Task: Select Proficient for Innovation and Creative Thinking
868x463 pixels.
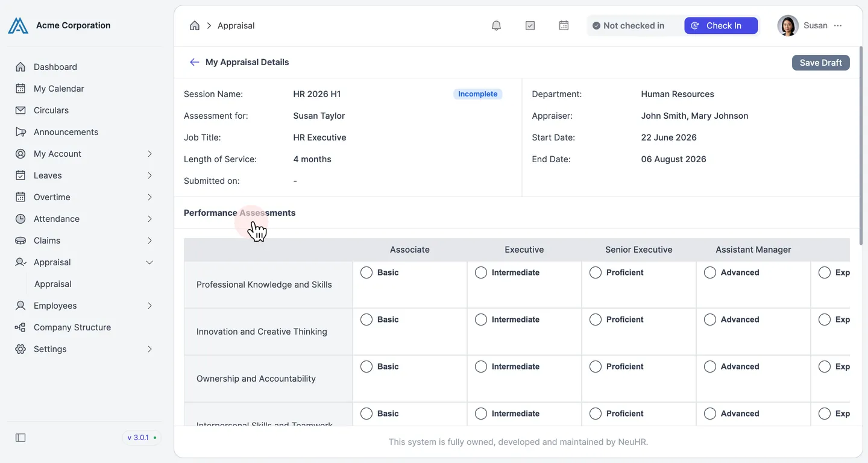Action: click(596, 320)
